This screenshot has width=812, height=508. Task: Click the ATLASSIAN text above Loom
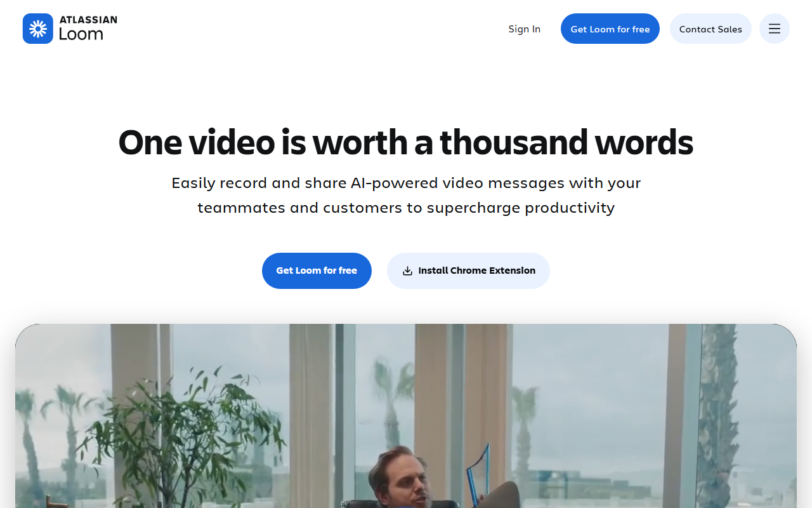pos(88,20)
